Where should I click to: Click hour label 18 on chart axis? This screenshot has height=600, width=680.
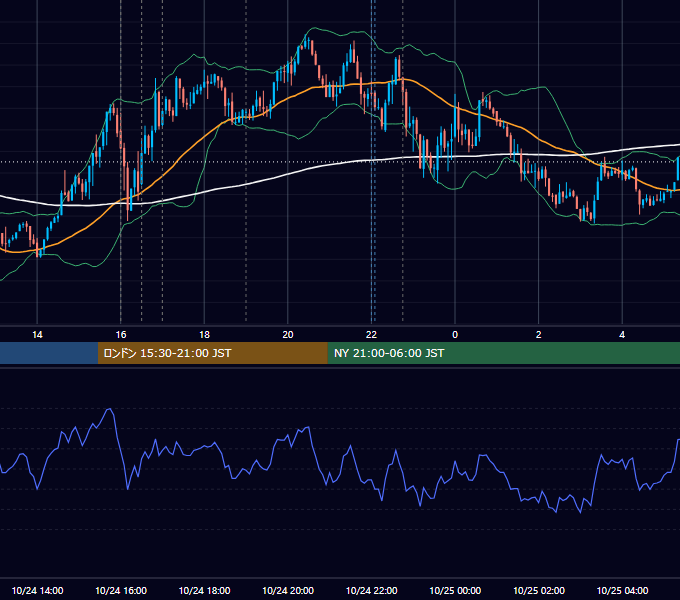(x=204, y=335)
